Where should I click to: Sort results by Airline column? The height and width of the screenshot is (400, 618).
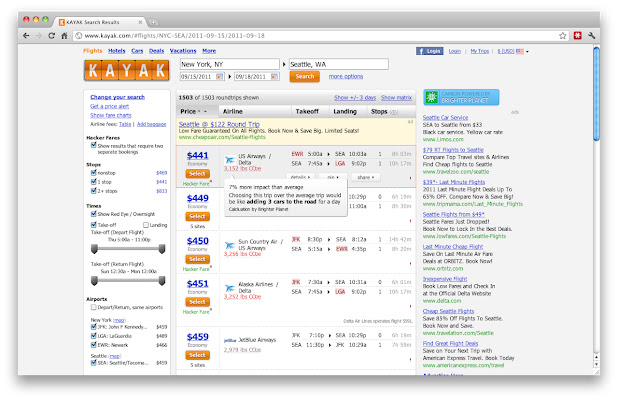point(233,112)
